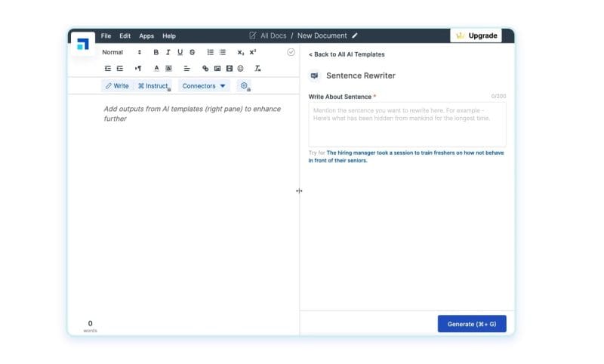Toggle underline formatting
604x364 pixels.
(180, 52)
